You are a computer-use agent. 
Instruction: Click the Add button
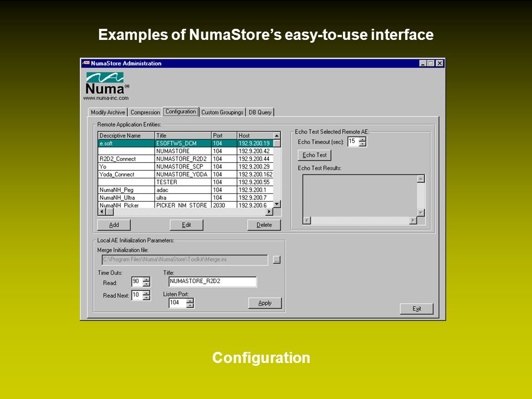coord(114,224)
